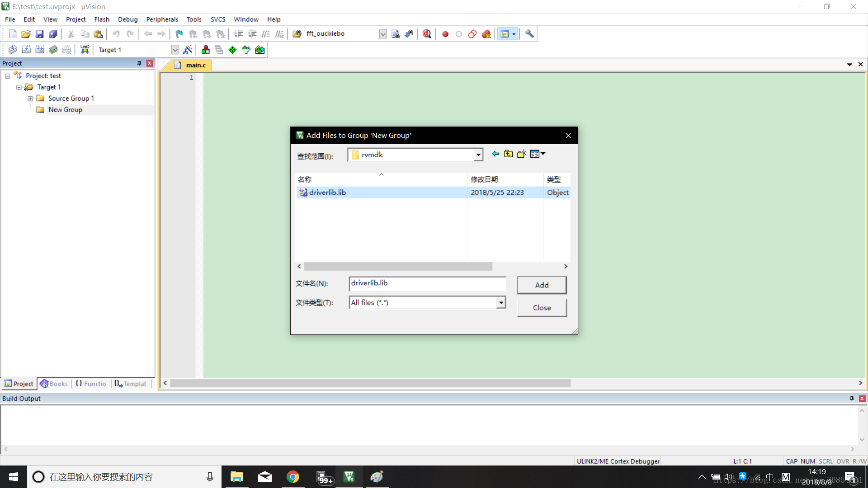Screen dimensions: 868x489
Task: Click the Disable all breakpoints icon
Action: 472,34
